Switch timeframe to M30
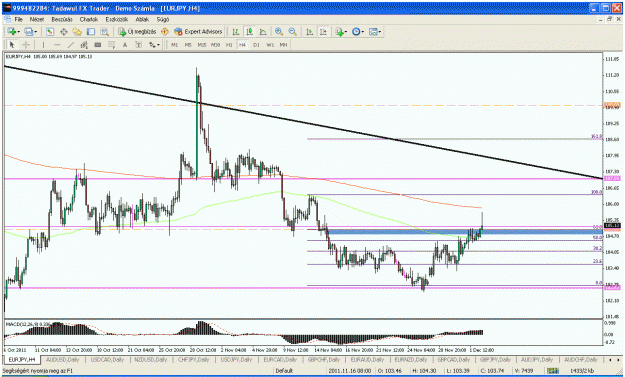 [215, 45]
